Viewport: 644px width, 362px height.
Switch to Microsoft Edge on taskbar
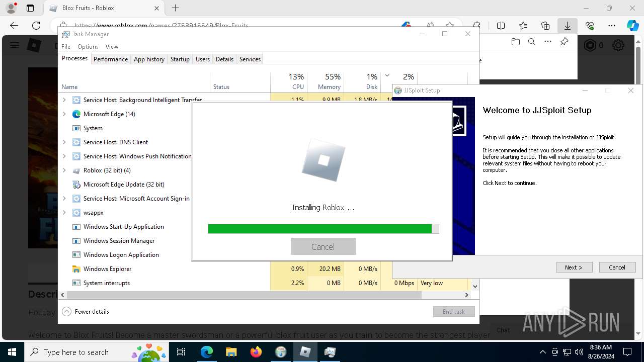[207, 352]
